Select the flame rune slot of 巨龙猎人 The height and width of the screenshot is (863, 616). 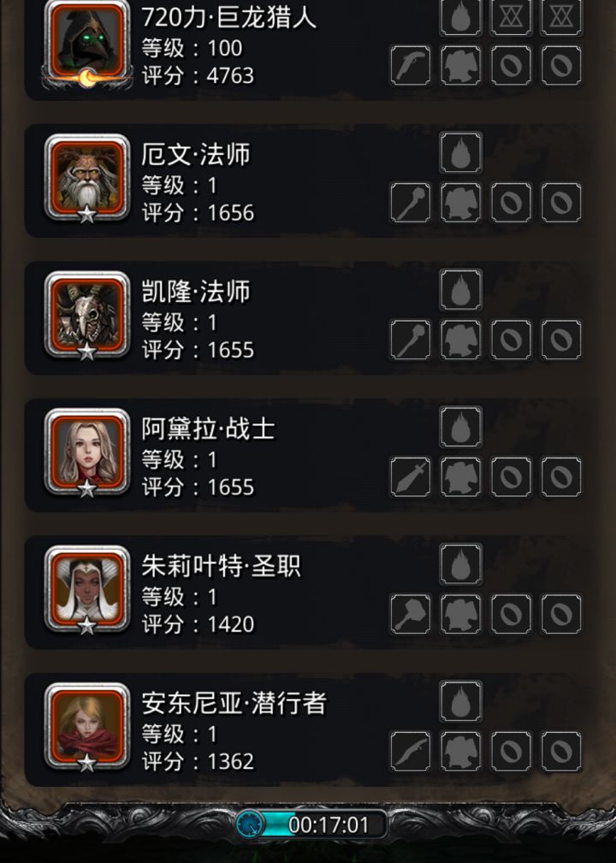point(461,16)
